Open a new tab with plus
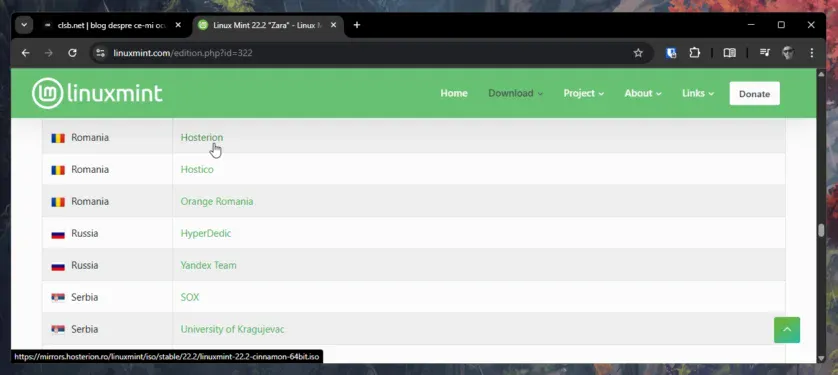The height and width of the screenshot is (375, 838). [x=357, y=25]
